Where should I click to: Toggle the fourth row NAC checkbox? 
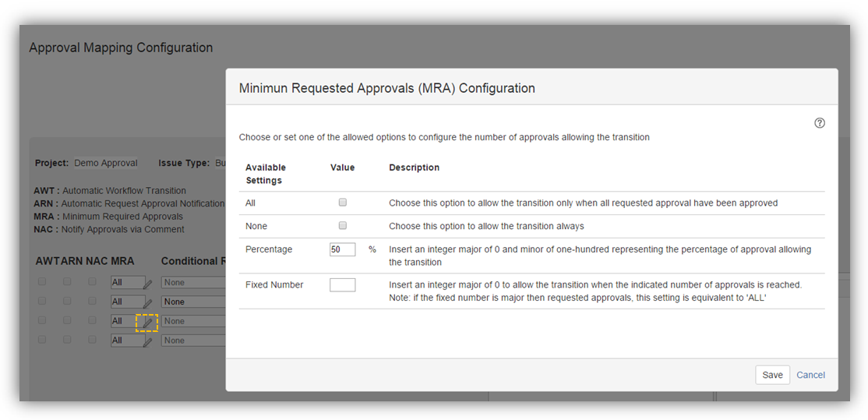point(92,340)
